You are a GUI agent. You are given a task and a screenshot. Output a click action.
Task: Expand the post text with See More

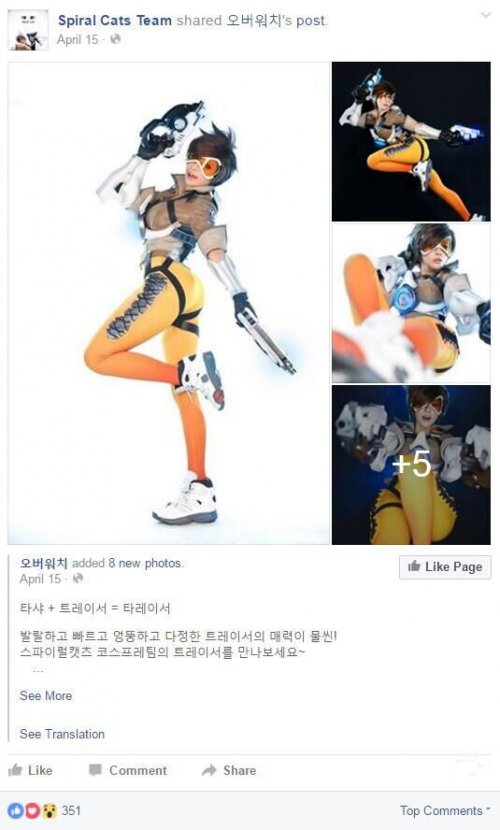(x=46, y=696)
